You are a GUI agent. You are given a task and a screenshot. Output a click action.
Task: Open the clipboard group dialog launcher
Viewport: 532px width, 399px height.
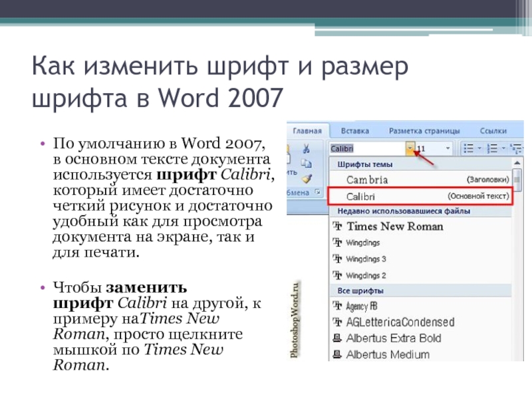point(317,192)
